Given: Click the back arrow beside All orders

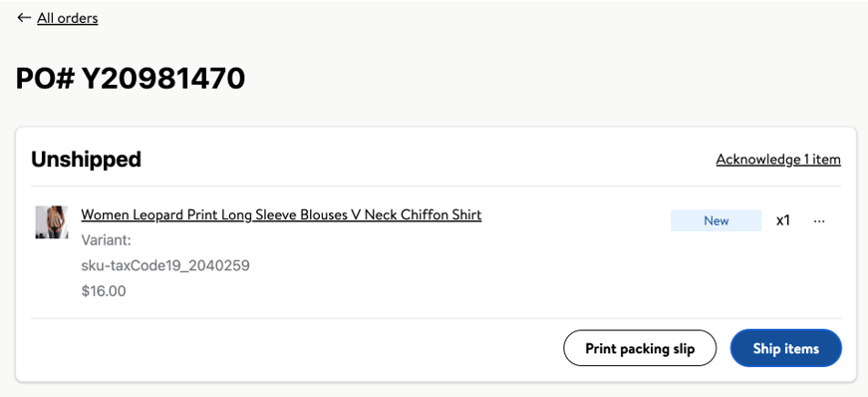Looking at the screenshot, I should click(x=23, y=18).
